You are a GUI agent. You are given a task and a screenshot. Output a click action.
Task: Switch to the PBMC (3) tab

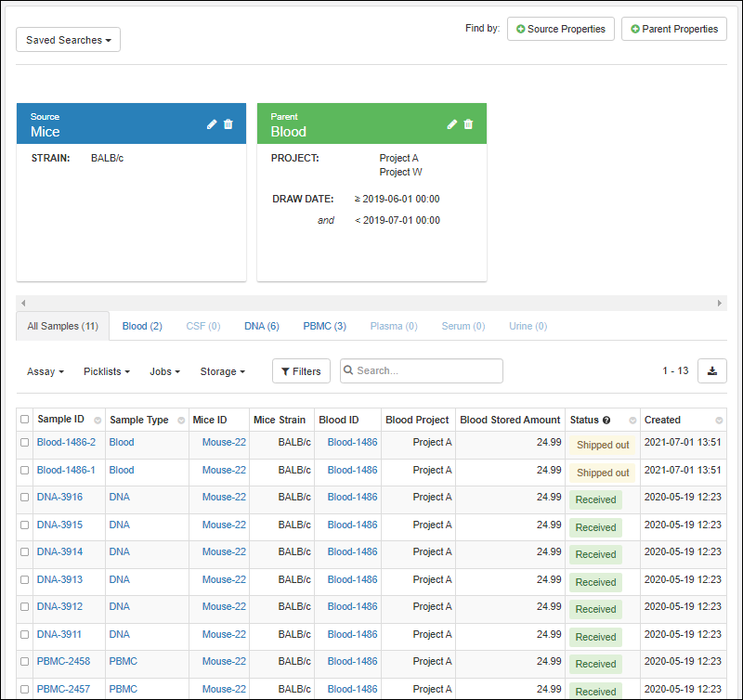tap(324, 326)
